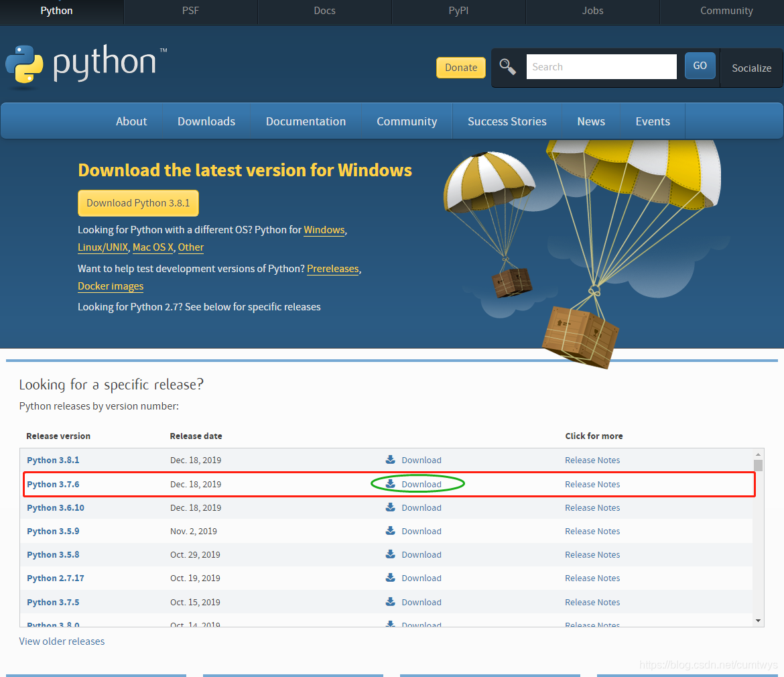Click the Nov. 2, 2019 release date
The height and width of the screenshot is (677, 784).
(x=194, y=531)
